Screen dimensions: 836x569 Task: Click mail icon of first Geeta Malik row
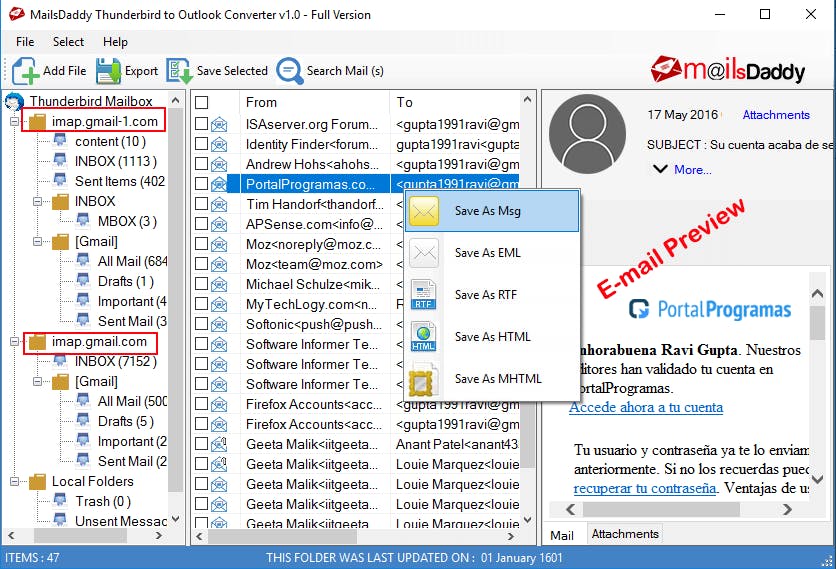219,445
